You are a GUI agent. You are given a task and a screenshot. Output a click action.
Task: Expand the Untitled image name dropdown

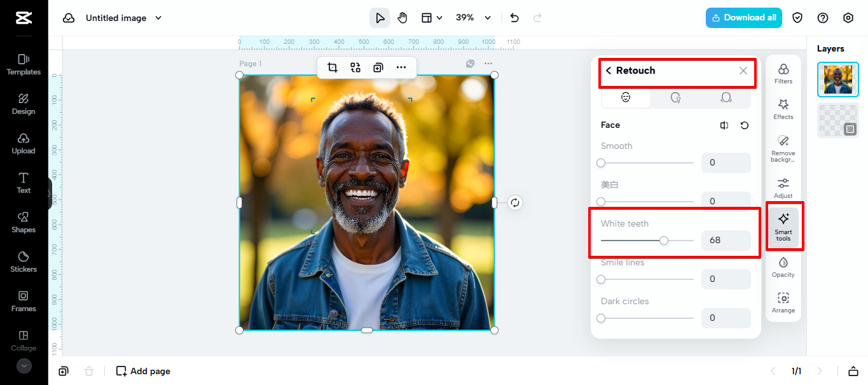[158, 18]
